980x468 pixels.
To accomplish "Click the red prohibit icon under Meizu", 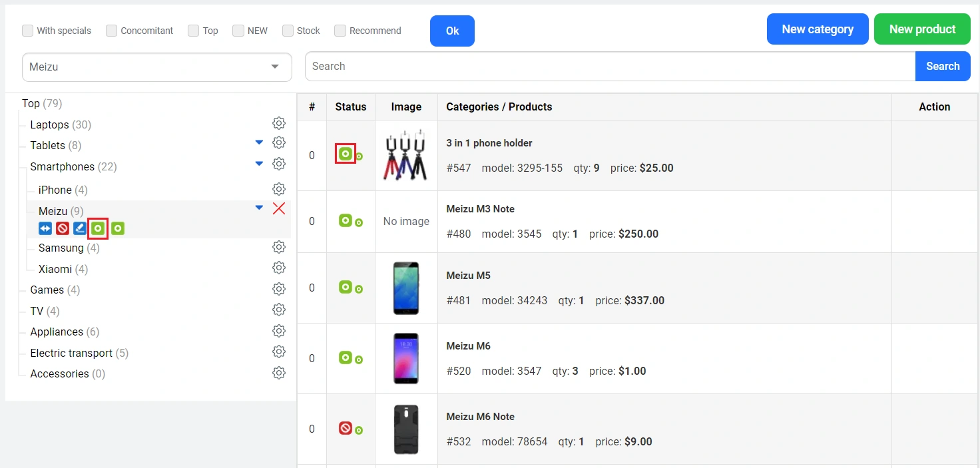I will 63,229.
